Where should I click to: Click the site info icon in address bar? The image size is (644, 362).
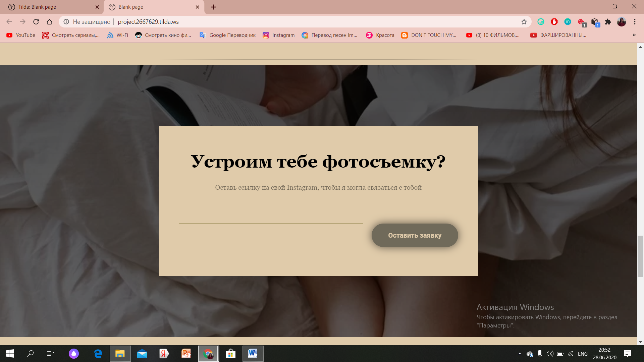click(66, 22)
